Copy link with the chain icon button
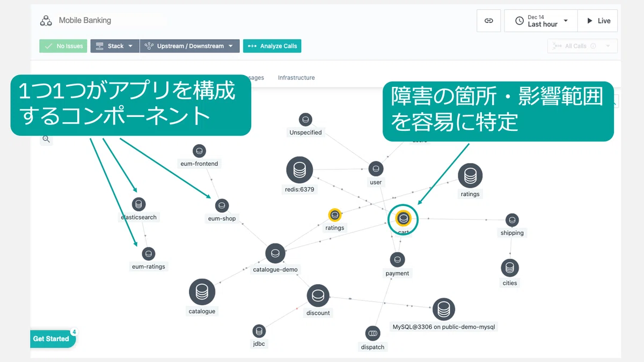 point(488,21)
